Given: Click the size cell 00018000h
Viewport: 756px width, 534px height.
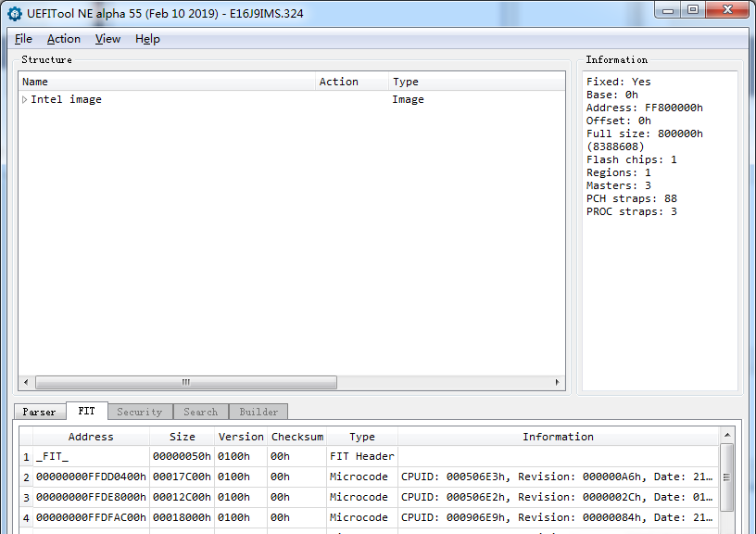Looking at the screenshot, I should click(x=183, y=517).
